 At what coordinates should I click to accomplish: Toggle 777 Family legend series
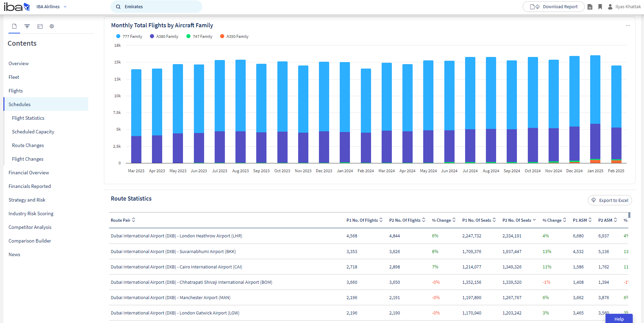coord(129,36)
